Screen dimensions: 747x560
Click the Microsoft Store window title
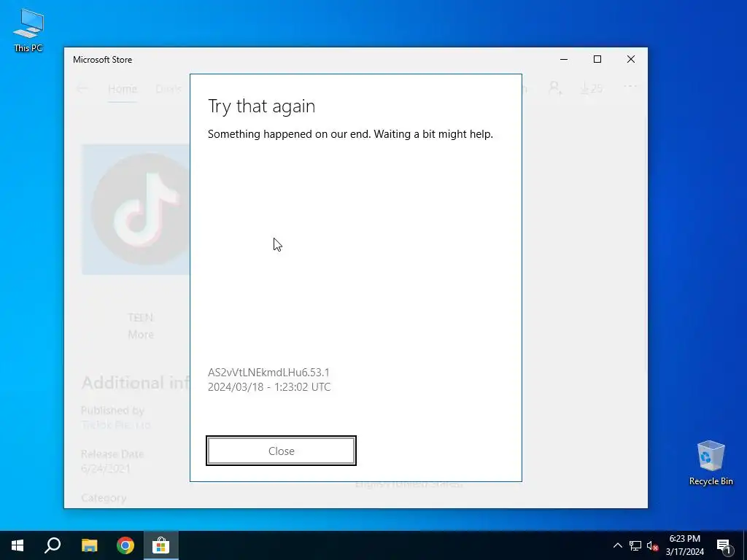(x=102, y=60)
